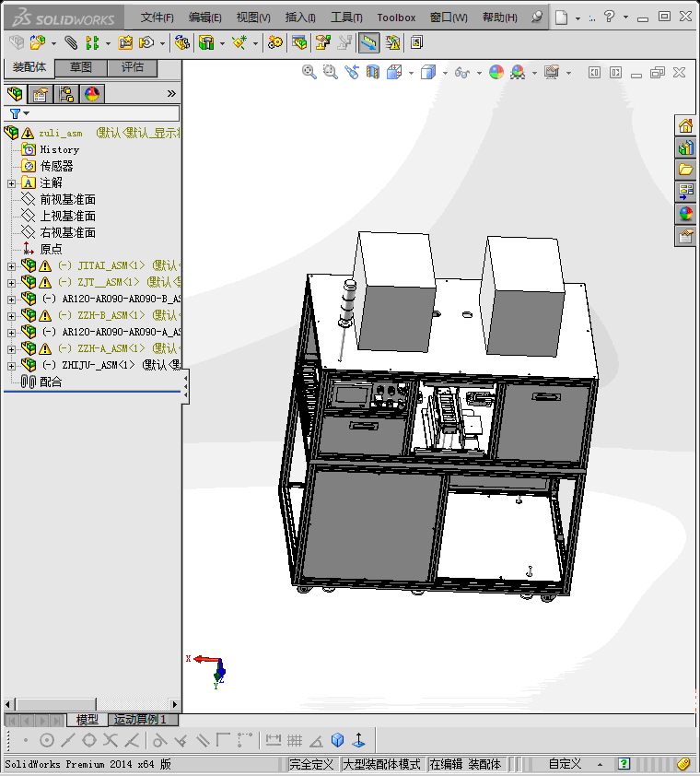Click the Zoom to Fit icon

[309, 72]
